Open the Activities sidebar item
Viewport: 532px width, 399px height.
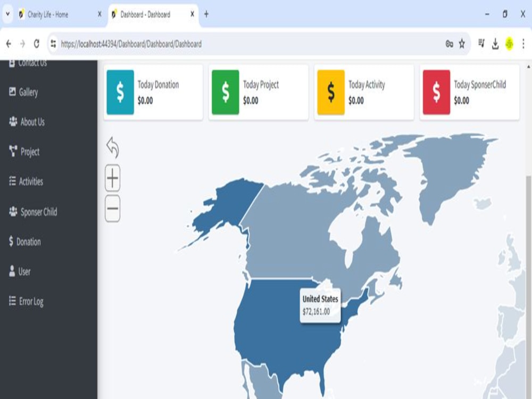click(26, 181)
